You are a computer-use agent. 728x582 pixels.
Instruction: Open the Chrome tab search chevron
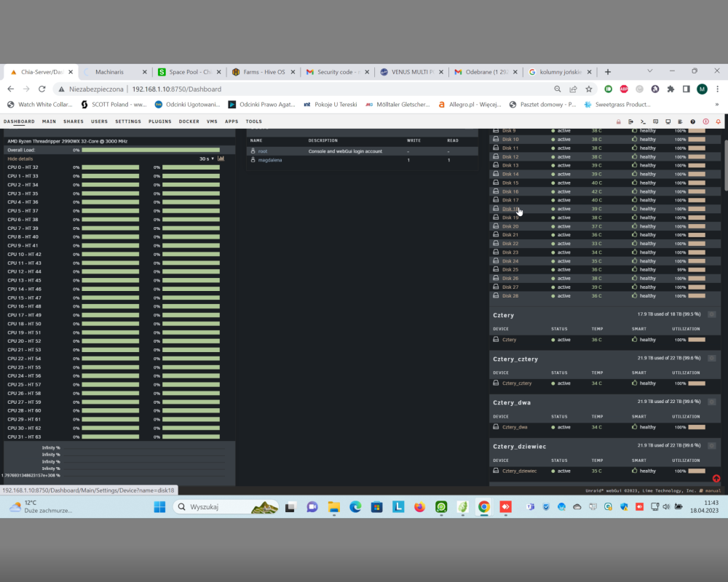pyautogui.click(x=650, y=71)
